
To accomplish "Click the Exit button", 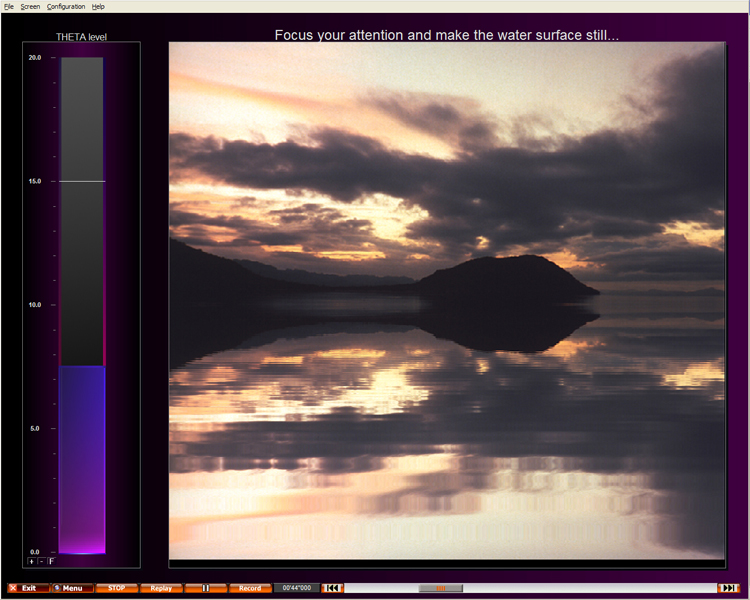I will click(x=28, y=588).
